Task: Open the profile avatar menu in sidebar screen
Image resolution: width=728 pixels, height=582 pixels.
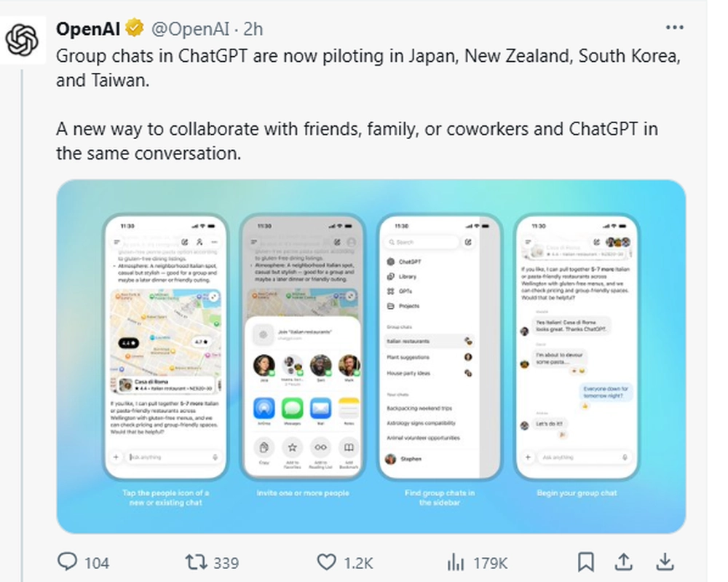Action: [392, 458]
